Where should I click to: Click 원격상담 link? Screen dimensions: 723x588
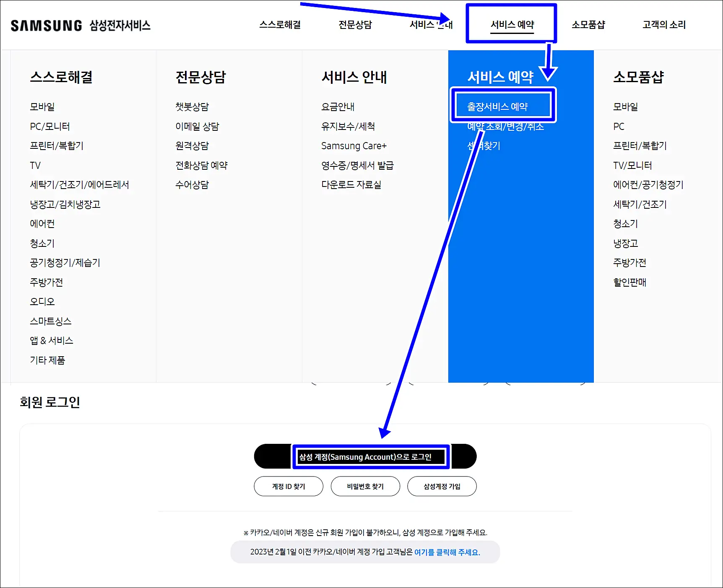(192, 146)
